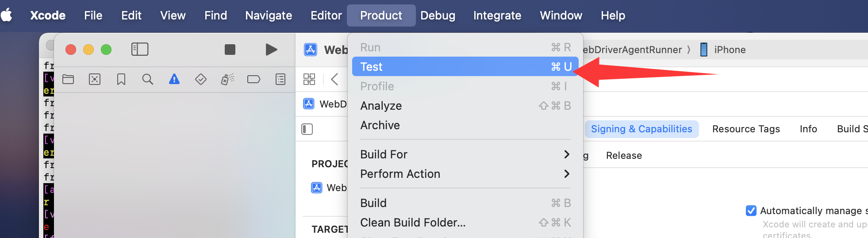Open the Source Control navigator icon
This screenshot has width=868, height=238.
pyautogui.click(x=95, y=79)
